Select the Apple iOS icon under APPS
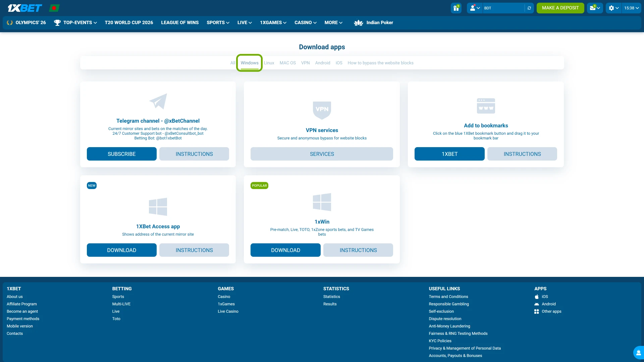The width and height of the screenshot is (644, 362). point(537,296)
